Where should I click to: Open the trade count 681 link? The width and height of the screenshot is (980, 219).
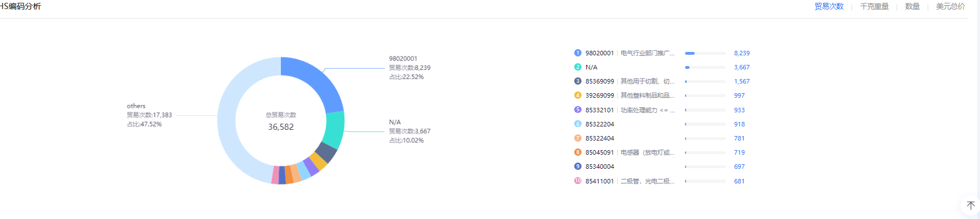pos(739,181)
